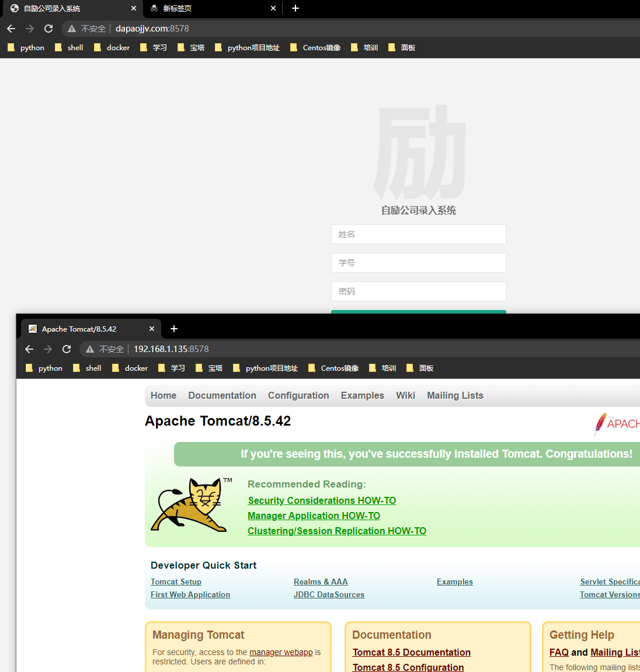Reload the 192.168.1.135 Tomcat page
This screenshot has width=640, height=672.
(x=67, y=349)
